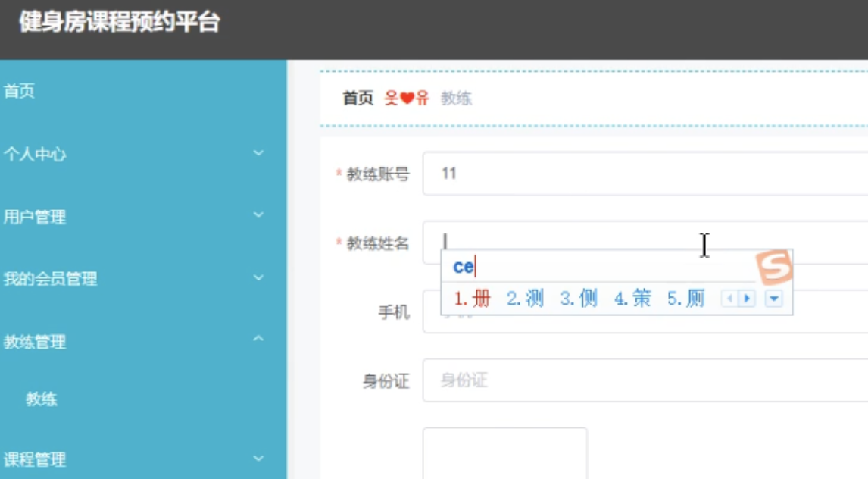This screenshot has height=479, width=868.
Task: Click the 教练账号 field label
Action: point(377,174)
